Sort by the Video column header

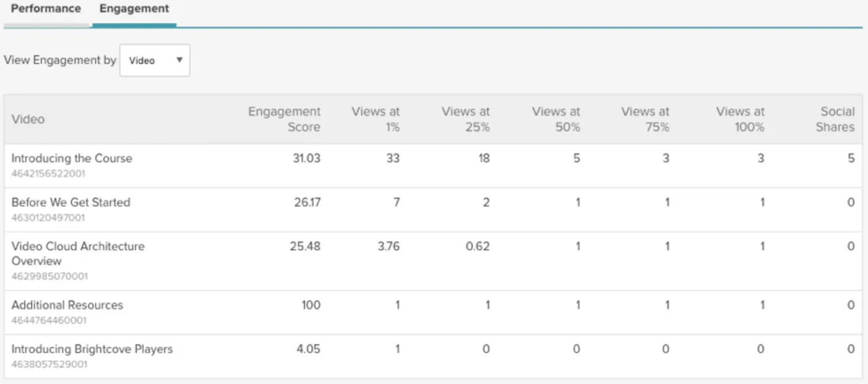click(28, 119)
